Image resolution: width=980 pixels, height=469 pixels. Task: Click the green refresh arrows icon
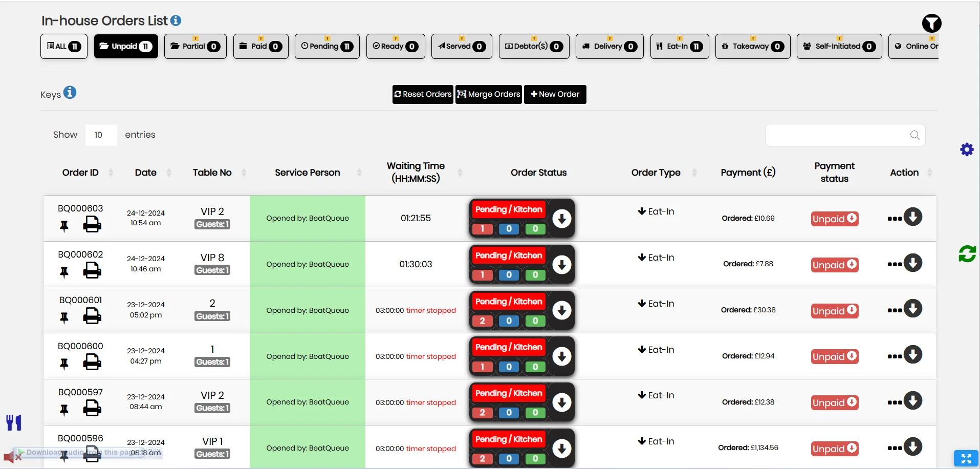(967, 253)
